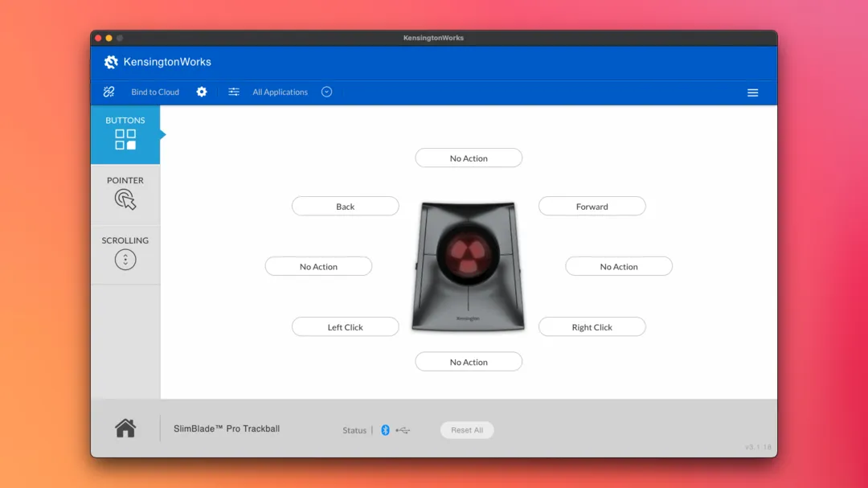Click the top center No Action button
868x488 pixels.
point(469,158)
